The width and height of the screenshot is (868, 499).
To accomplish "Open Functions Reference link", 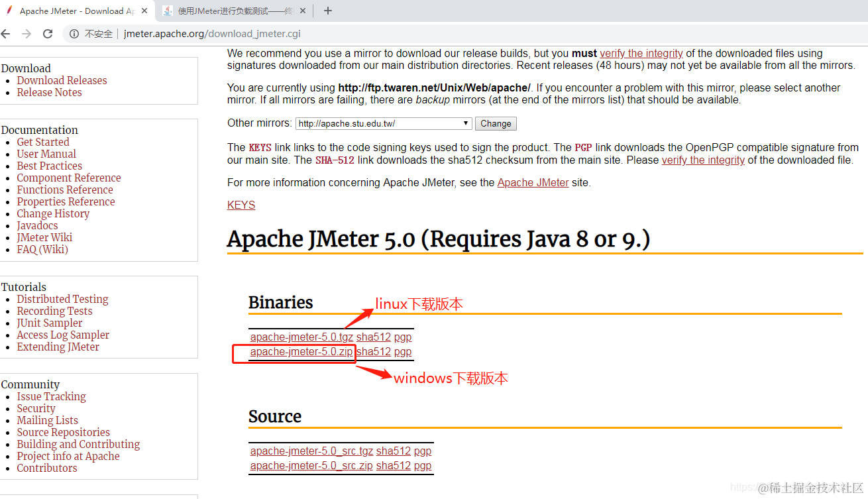I will click(x=65, y=190).
